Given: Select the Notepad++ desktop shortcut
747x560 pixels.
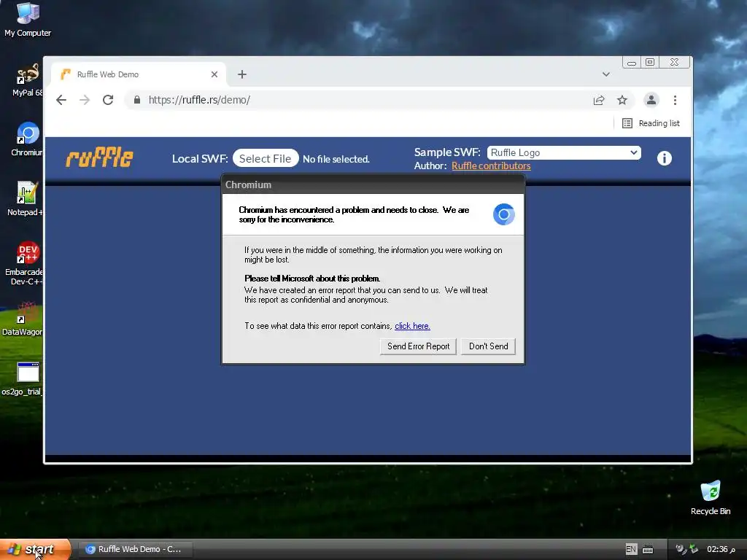Looking at the screenshot, I should click(x=26, y=199).
